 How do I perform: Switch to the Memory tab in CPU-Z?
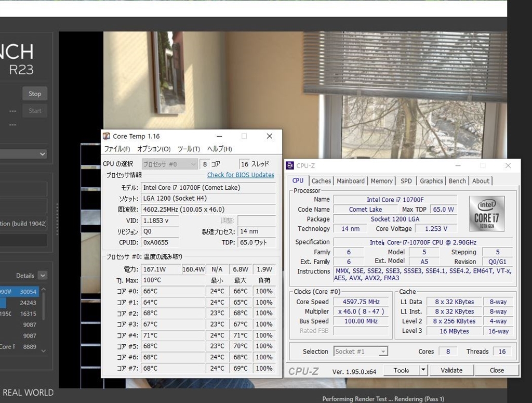(x=381, y=181)
